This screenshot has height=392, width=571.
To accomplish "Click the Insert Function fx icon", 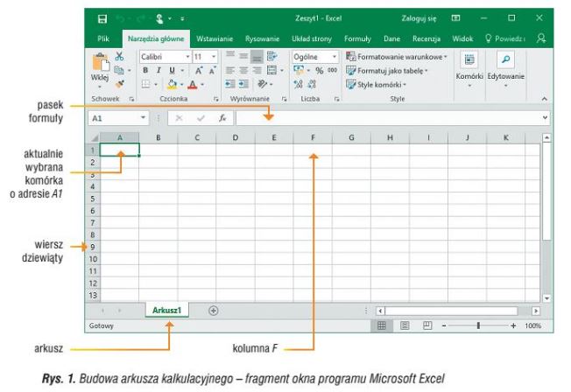I will [222, 118].
